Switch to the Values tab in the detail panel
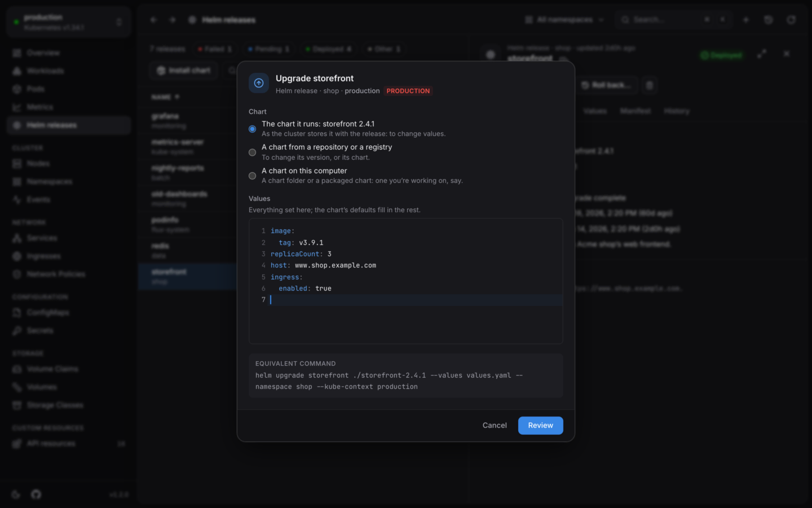The width and height of the screenshot is (812, 508). coord(595,111)
